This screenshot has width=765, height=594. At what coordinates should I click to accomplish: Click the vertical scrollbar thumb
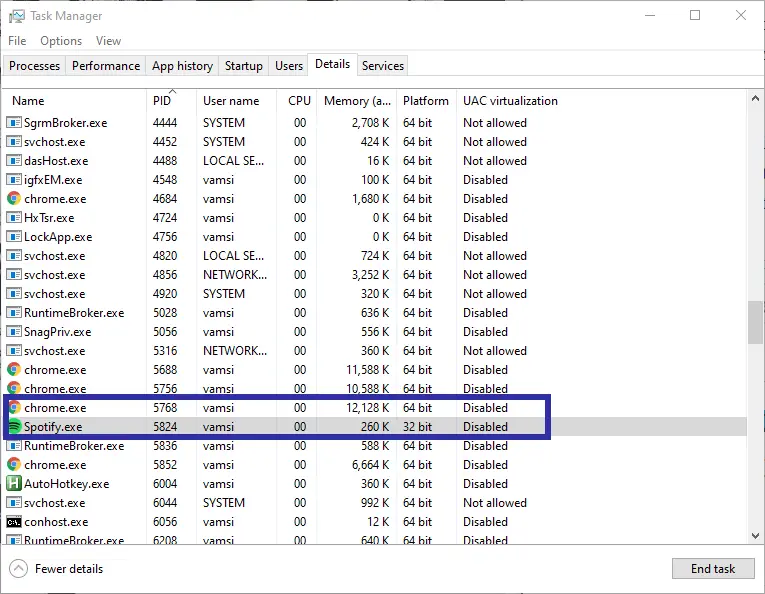tap(755, 323)
